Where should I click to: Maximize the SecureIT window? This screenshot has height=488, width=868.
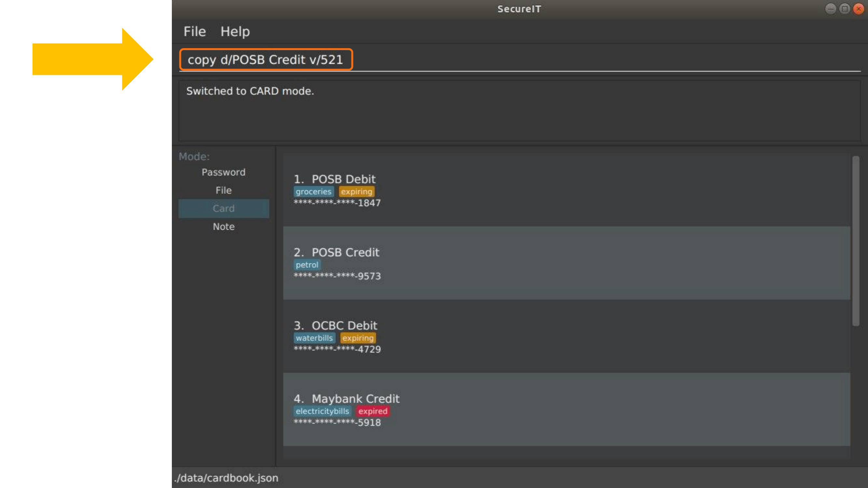[x=845, y=9]
